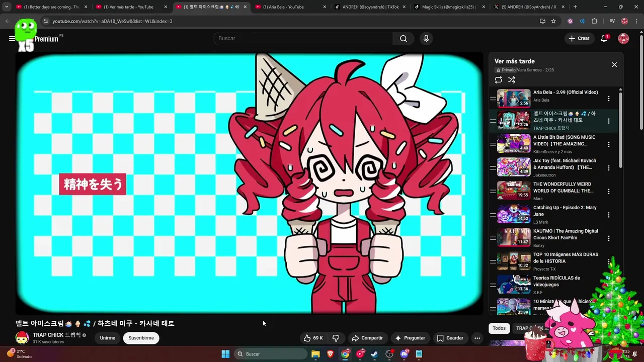This screenshot has width=644, height=362.
Task: Open the browser profile avatar
Action: 624,21
